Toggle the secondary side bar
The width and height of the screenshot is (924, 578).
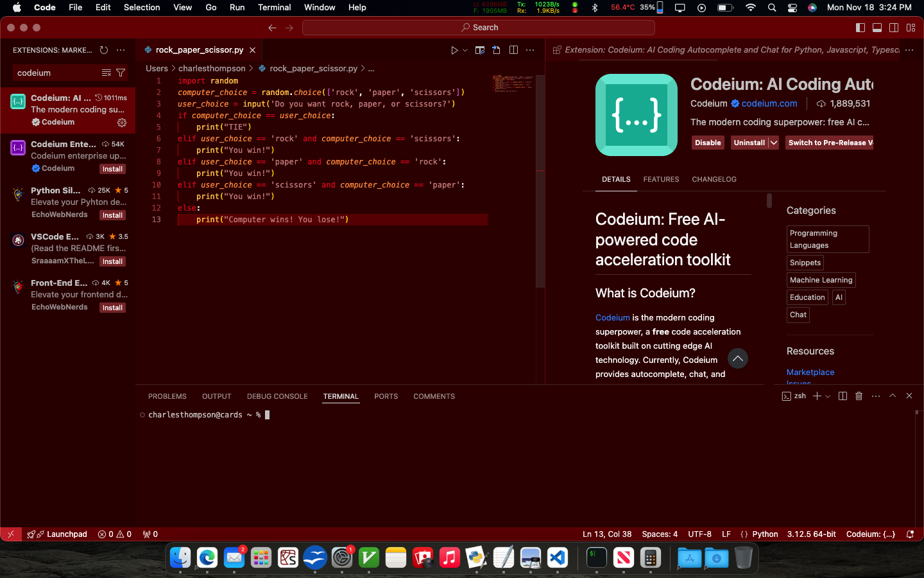(894, 28)
